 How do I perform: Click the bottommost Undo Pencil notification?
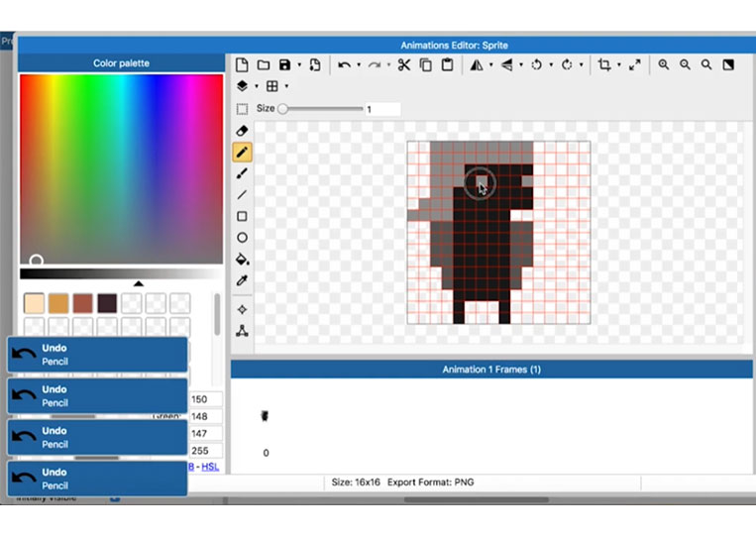(x=97, y=479)
